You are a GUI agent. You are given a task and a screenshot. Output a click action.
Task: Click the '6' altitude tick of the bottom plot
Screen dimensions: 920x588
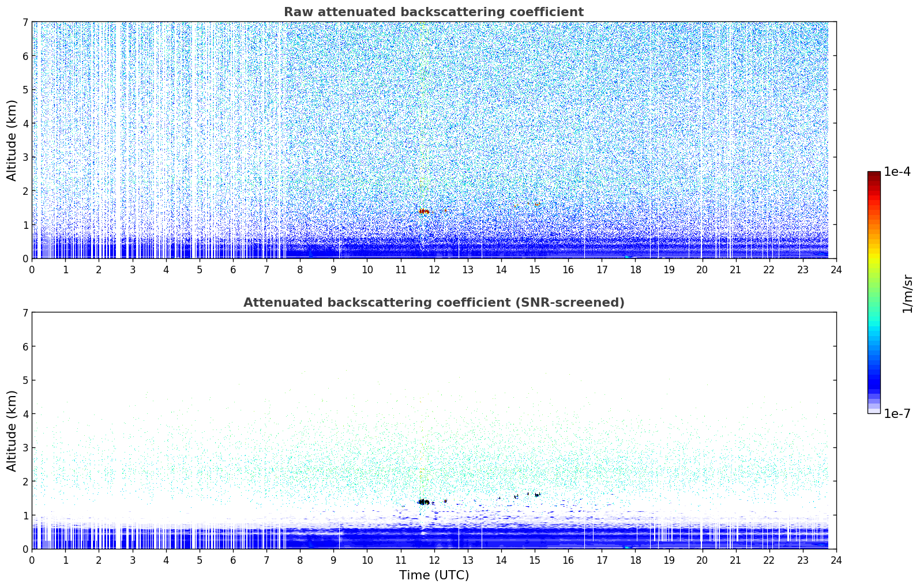(25, 346)
